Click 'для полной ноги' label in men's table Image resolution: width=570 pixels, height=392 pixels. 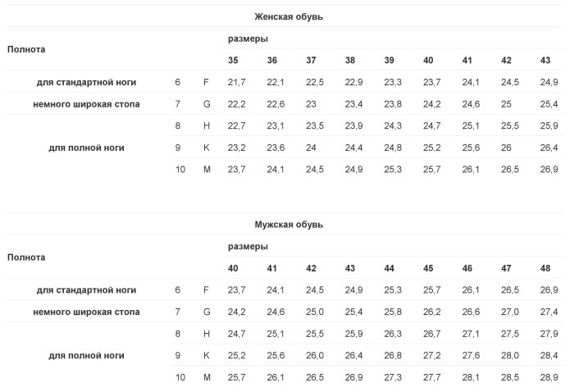pos(86,356)
